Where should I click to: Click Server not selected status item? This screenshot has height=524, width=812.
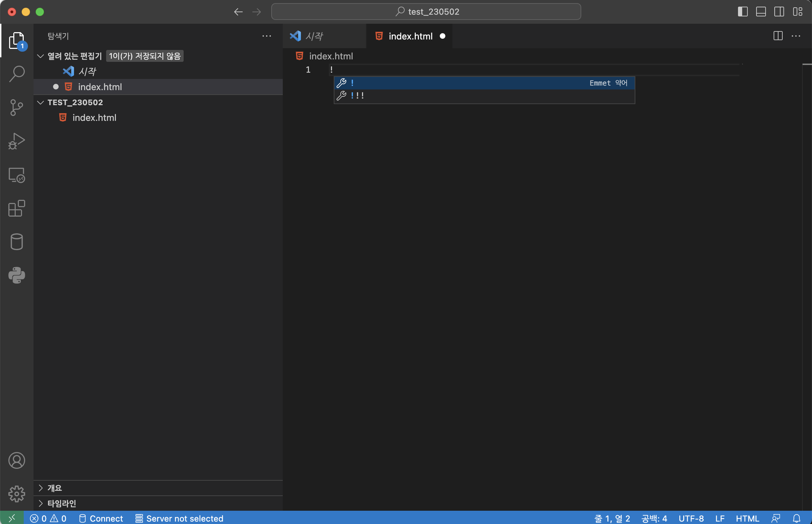(179, 518)
